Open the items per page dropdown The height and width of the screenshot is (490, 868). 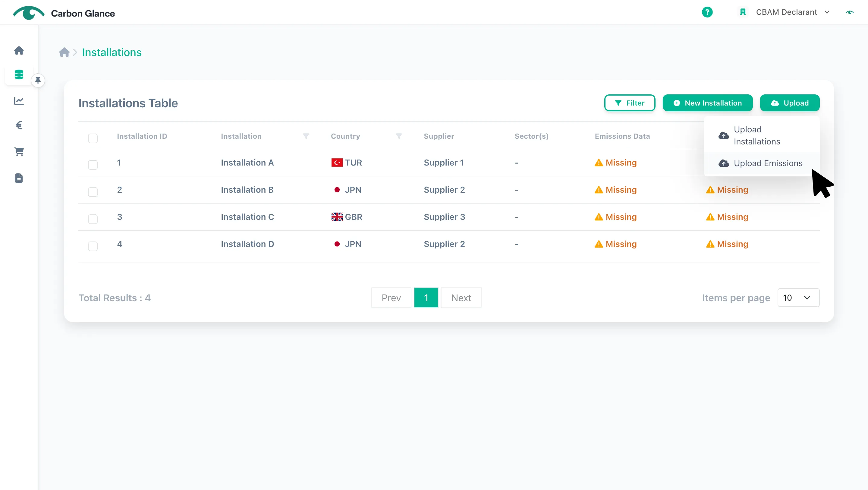point(798,297)
